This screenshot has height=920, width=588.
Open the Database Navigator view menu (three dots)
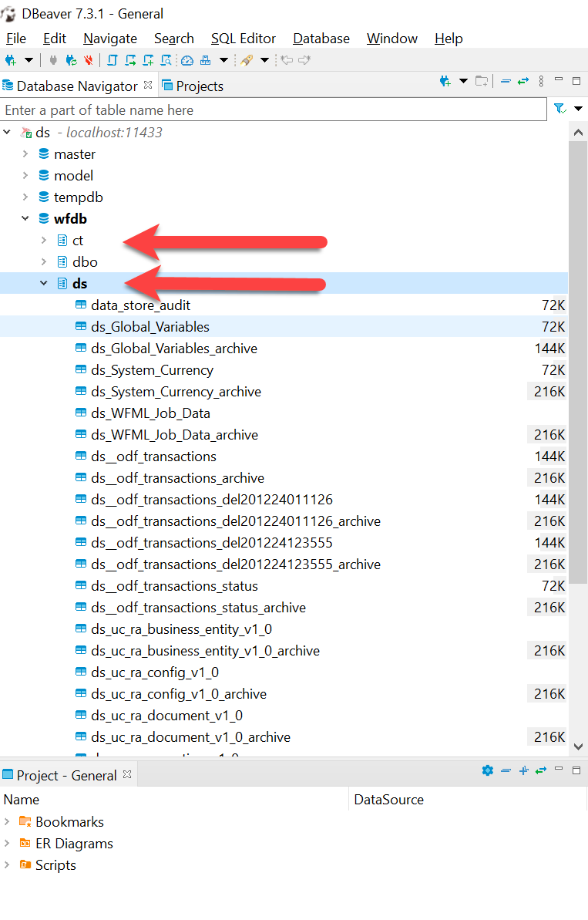click(x=540, y=81)
